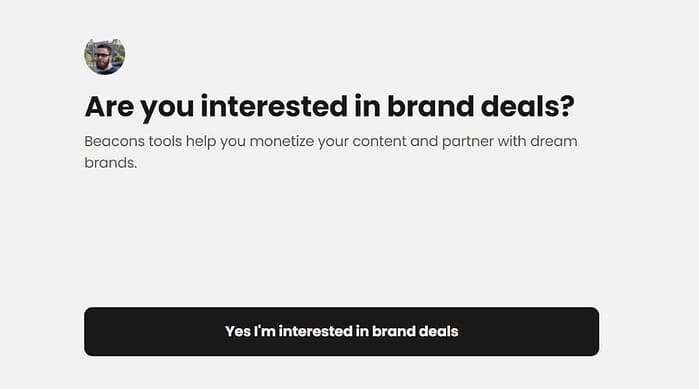This screenshot has width=699, height=389.
Task: Select the Are you words starting the headline
Action: [139, 107]
